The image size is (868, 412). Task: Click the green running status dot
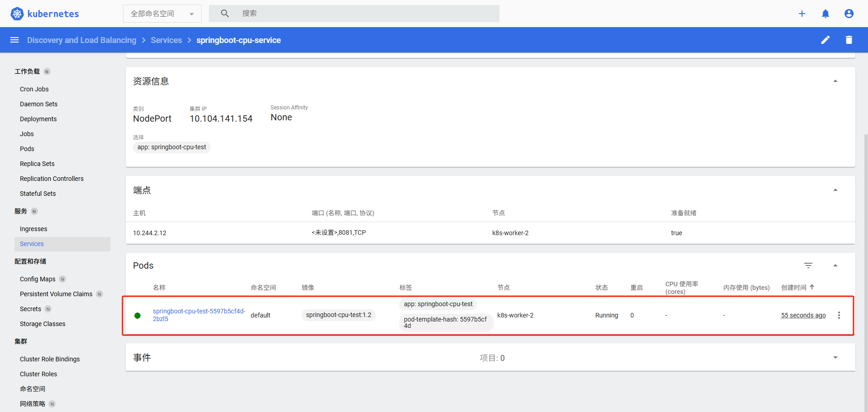click(x=137, y=316)
